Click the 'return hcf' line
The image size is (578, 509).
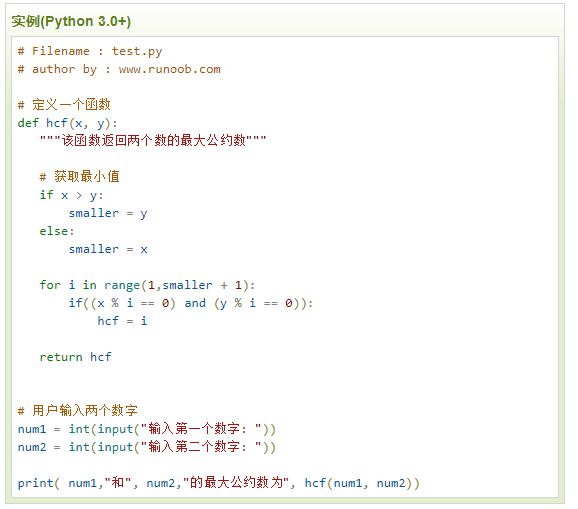(x=76, y=357)
